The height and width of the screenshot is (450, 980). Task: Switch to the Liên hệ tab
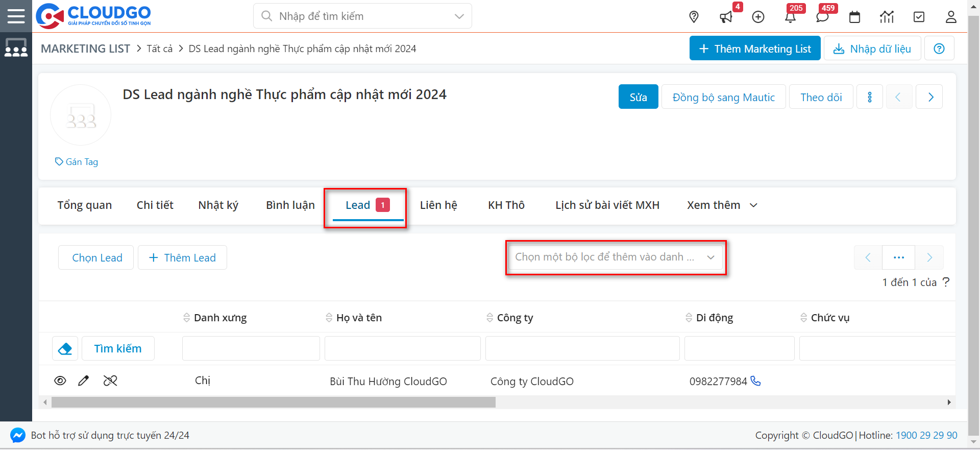(x=438, y=205)
